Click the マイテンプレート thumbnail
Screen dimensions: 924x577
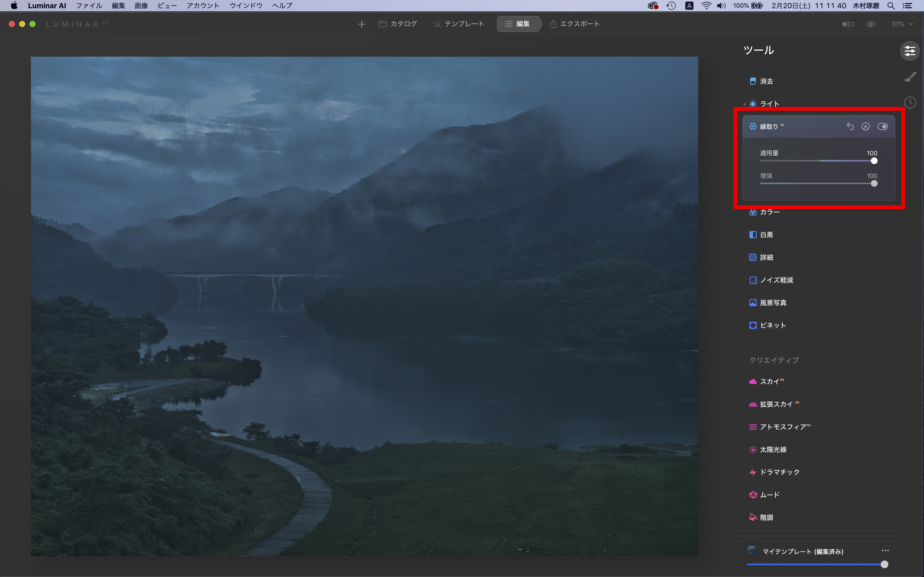pyautogui.click(x=752, y=551)
